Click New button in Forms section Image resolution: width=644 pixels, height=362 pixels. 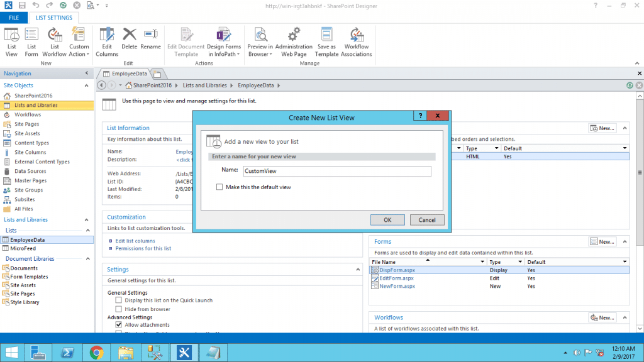602,242
